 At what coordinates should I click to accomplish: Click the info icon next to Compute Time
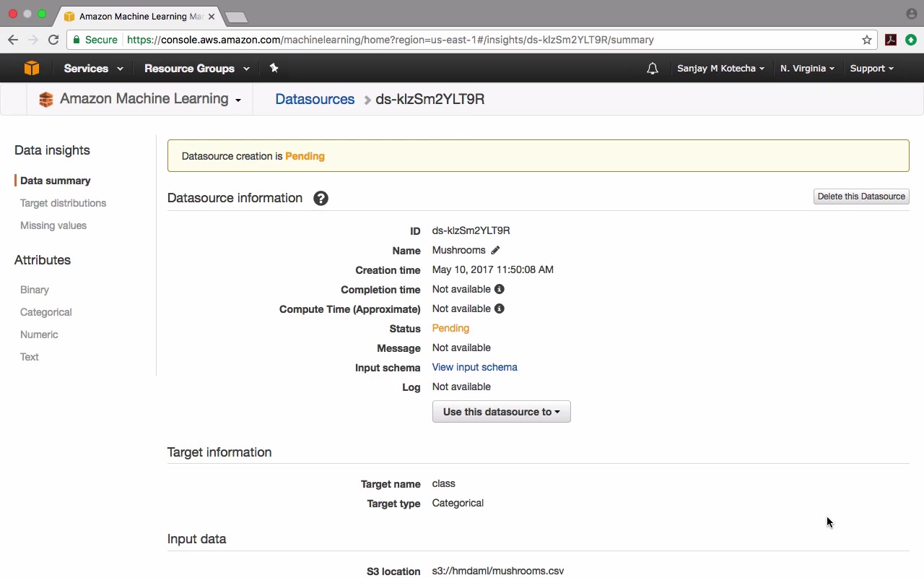pyautogui.click(x=499, y=309)
